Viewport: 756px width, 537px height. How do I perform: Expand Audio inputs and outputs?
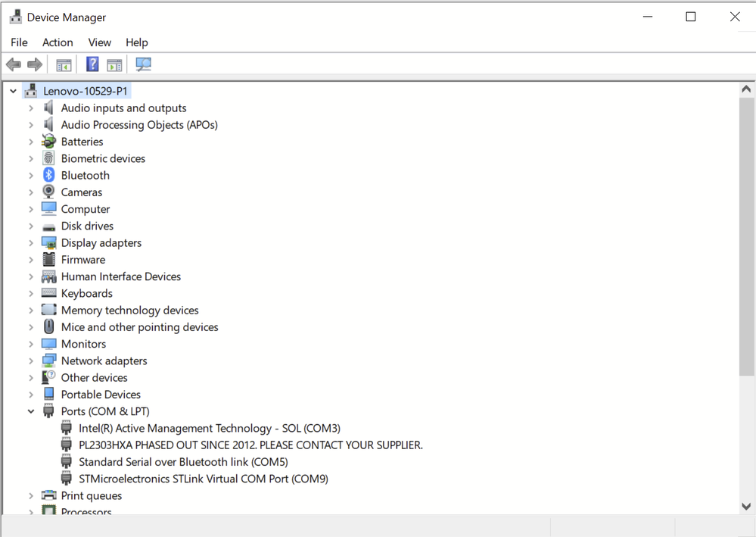point(31,108)
